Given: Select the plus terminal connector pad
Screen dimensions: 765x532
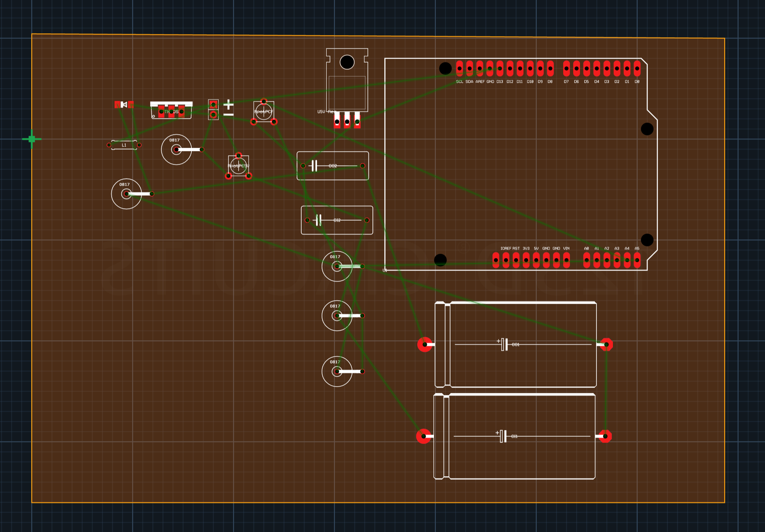Looking at the screenshot, I should click(x=213, y=104).
